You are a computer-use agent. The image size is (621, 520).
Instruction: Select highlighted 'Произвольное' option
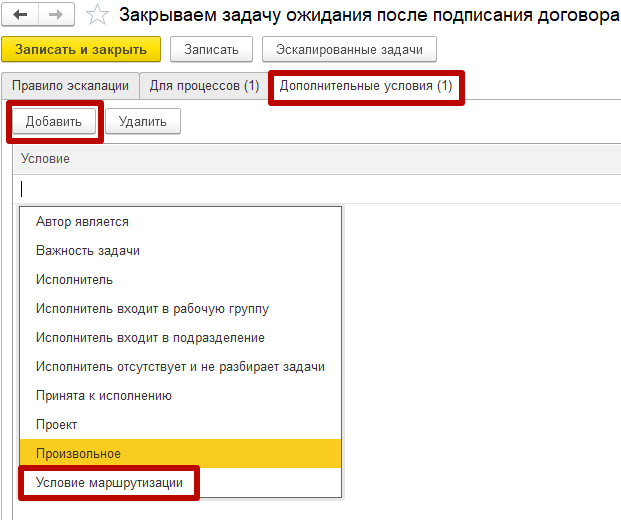point(181,453)
